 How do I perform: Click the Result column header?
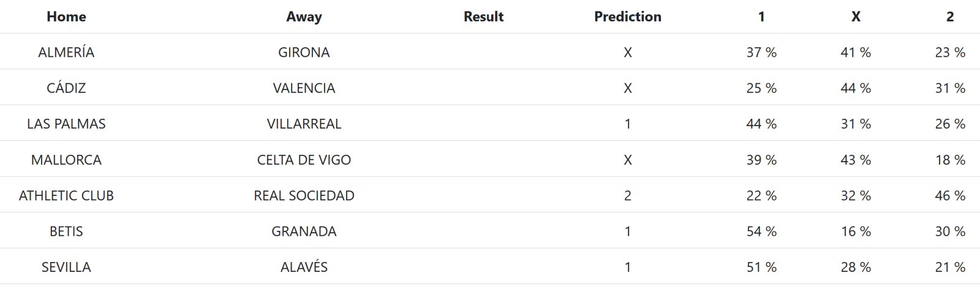click(x=483, y=17)
